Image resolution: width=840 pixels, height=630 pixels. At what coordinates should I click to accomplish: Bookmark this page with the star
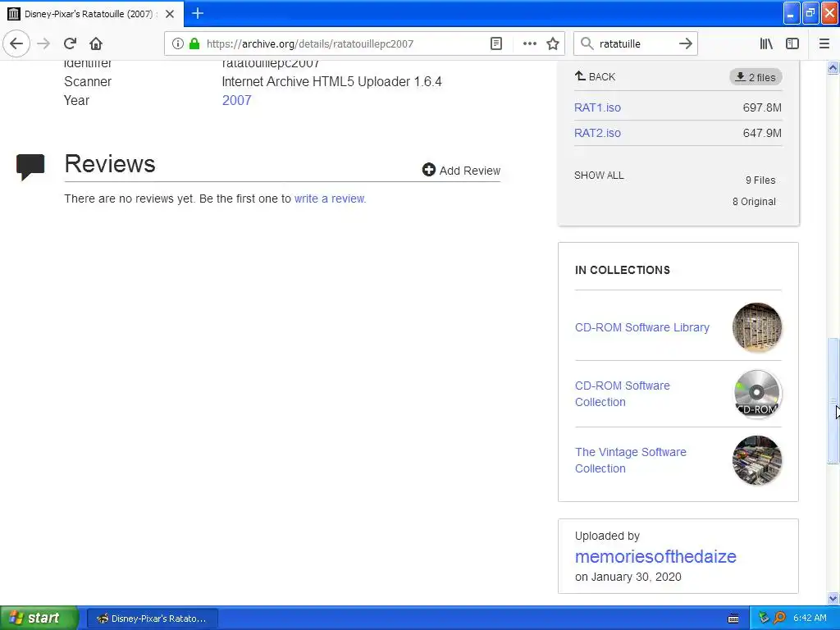[x=553, y=44]
